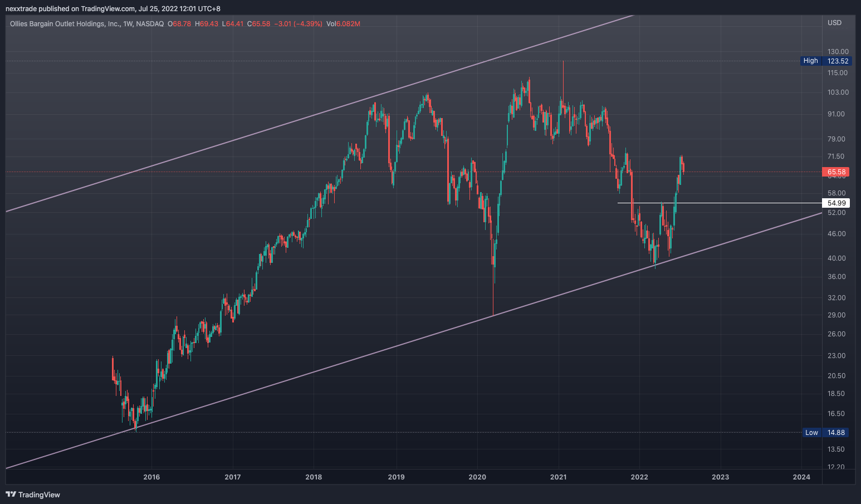Click the 91.00 price axis label

(x=836, y=114)
